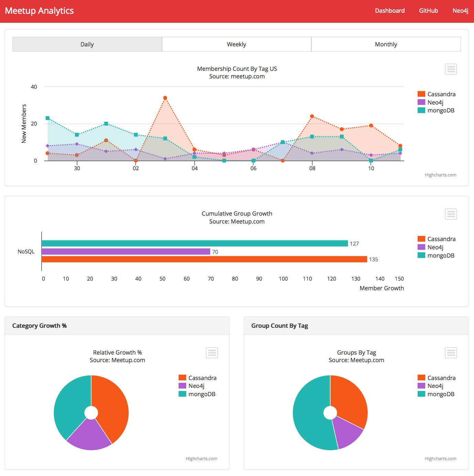Open the Groups By Tag chart menu icon
This screenshot has width=474, height=476.
coord(451,353)
